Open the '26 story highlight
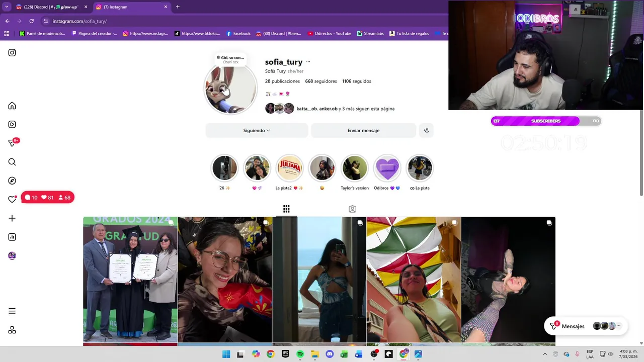 tap(224, 168)
